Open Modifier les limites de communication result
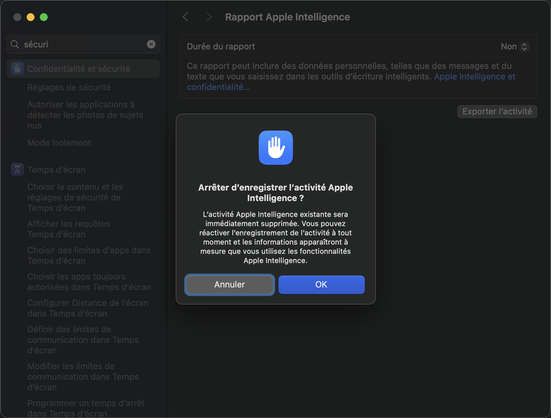551x418 pixels. 83,377
